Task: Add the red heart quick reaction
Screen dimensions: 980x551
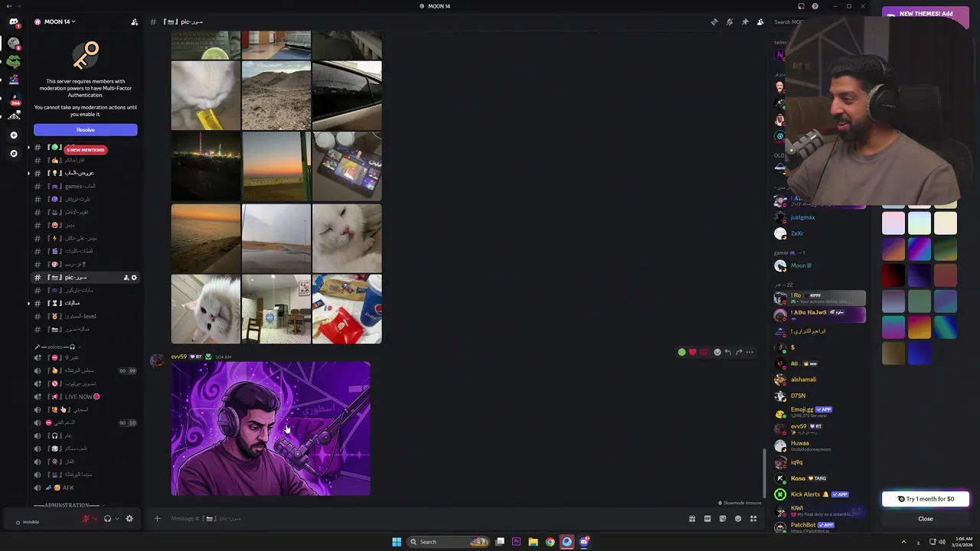Action: (x=692, y=352)
